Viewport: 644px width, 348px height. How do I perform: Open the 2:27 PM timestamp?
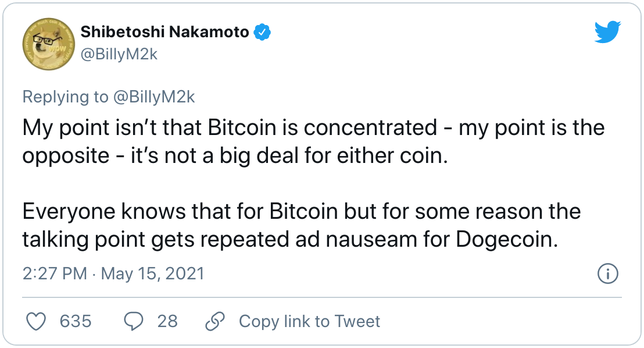[55, 274]
